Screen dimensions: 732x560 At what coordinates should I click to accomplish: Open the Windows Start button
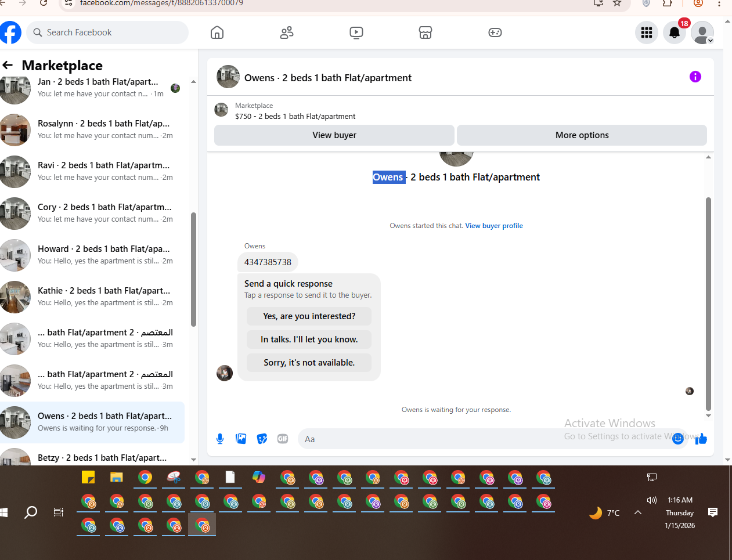4,512
